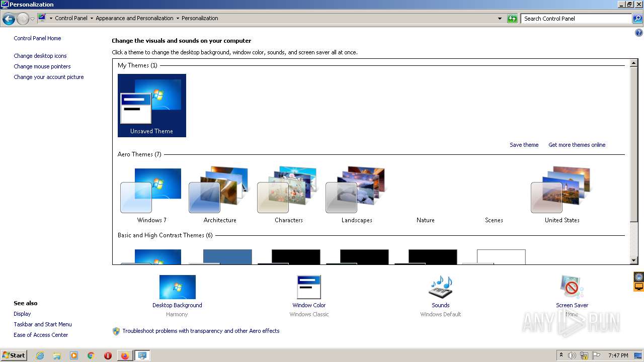Expand the Control Panel breadcrumb arrow

tap(92, 18)
